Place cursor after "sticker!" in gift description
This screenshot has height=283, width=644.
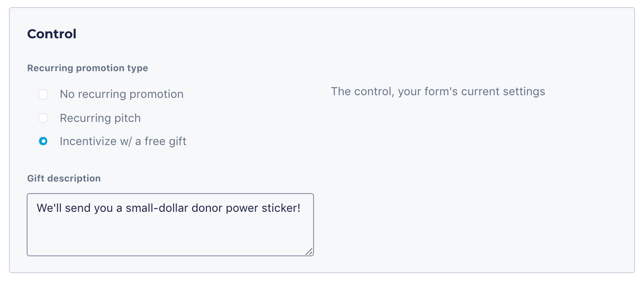(x=302, y=208)
